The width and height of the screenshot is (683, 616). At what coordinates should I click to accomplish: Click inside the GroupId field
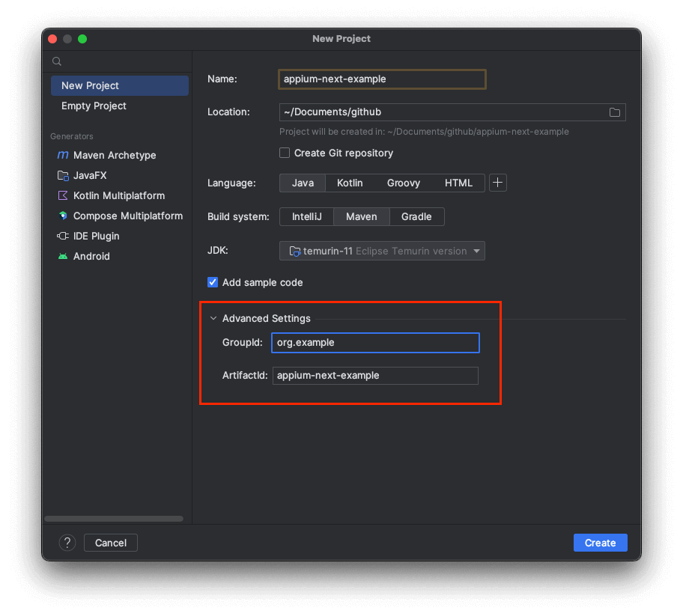coord(374,342)
